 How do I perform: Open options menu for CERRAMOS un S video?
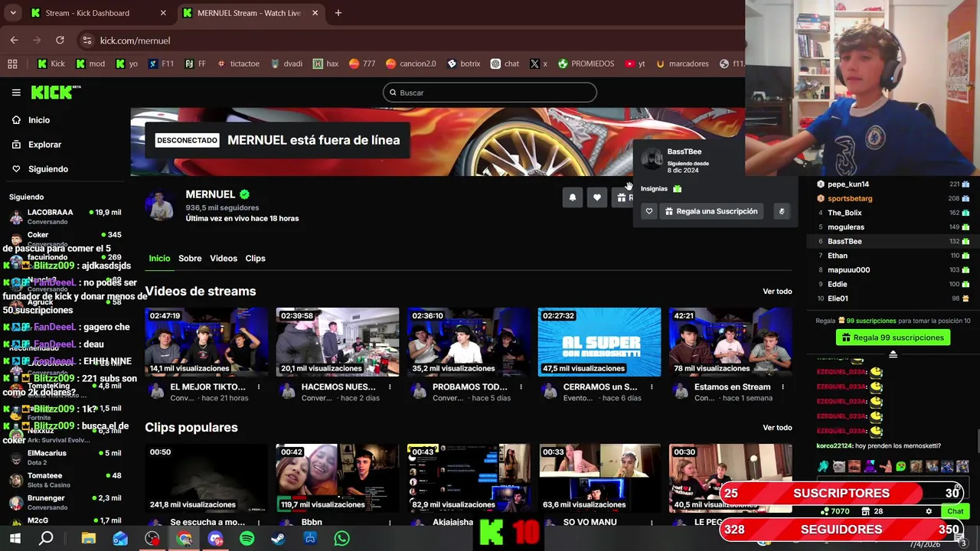click(652, 387)
